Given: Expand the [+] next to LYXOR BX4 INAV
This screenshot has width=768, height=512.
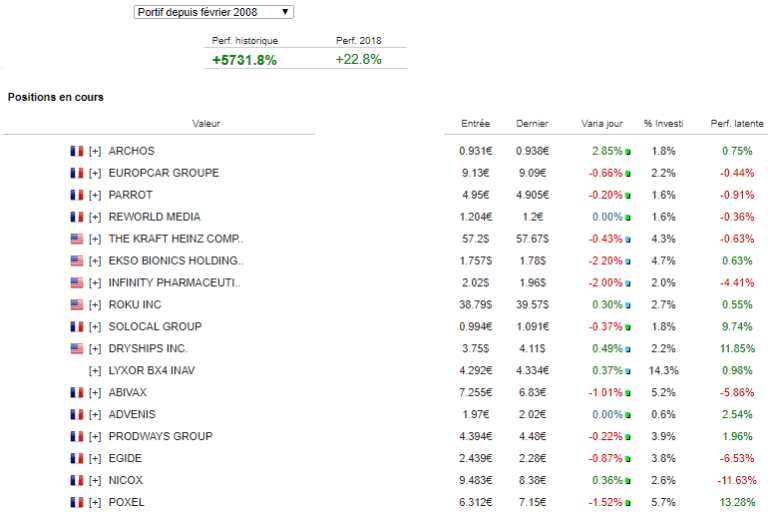Looking at the screenshot, I should (x=95, y=371).
